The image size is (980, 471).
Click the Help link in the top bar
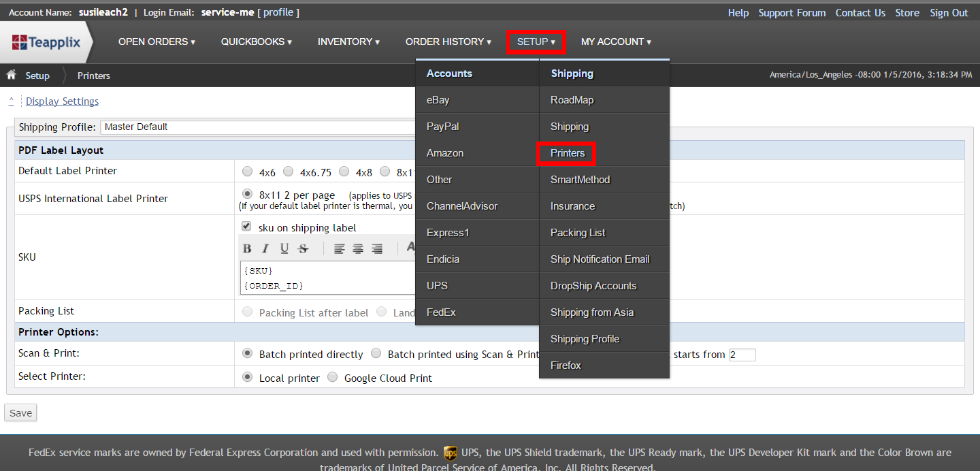[x=738, y=13]
